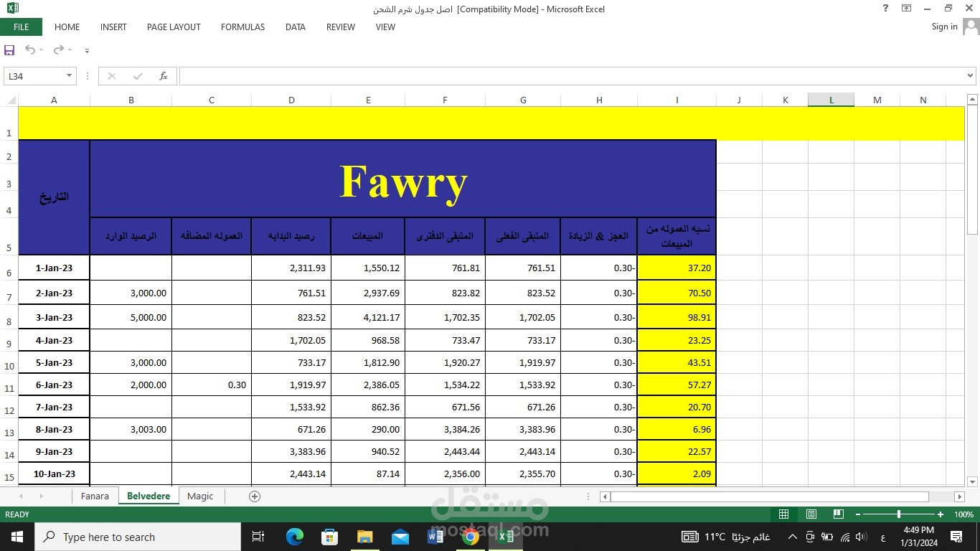
Task: Open the PAGE LAYOUT ribbon tab
Action: pyautogui.click(x=174, y=27)
